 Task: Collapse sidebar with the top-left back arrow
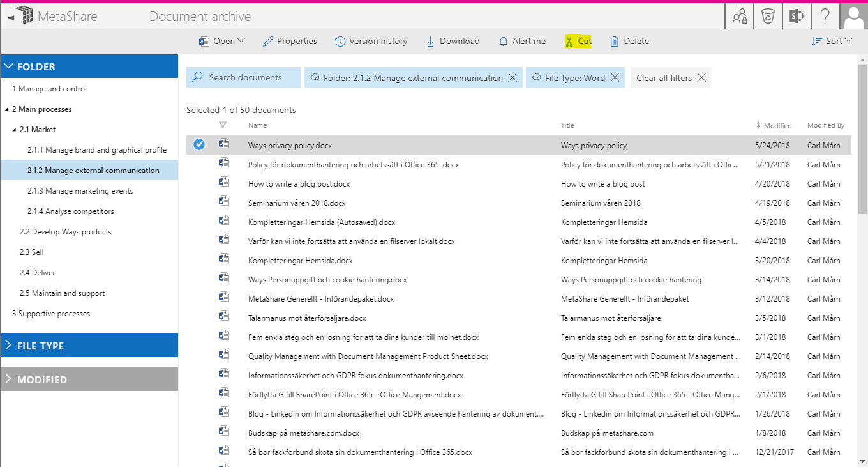[x=11, y=17]
